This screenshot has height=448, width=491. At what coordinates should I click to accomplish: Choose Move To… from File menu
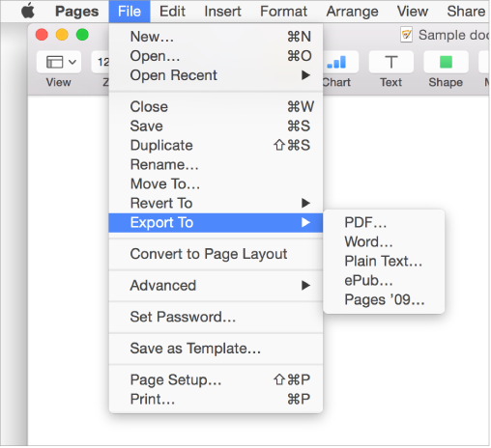[216, 183]
